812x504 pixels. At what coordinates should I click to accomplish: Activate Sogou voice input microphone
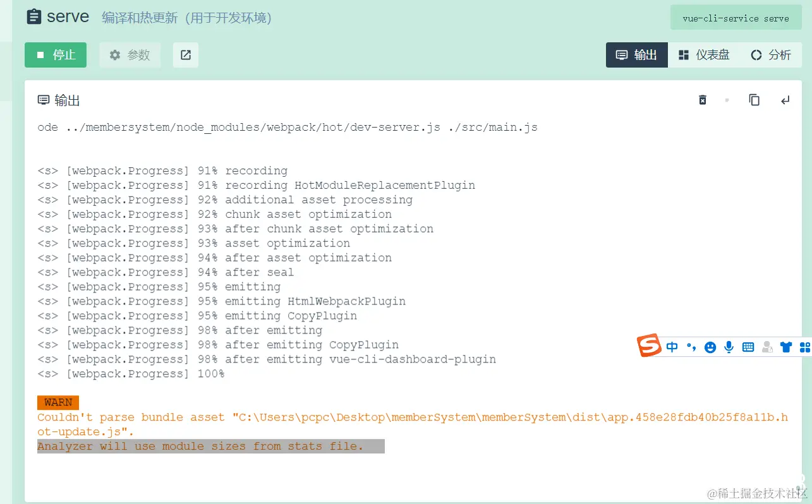coord(729,347)
